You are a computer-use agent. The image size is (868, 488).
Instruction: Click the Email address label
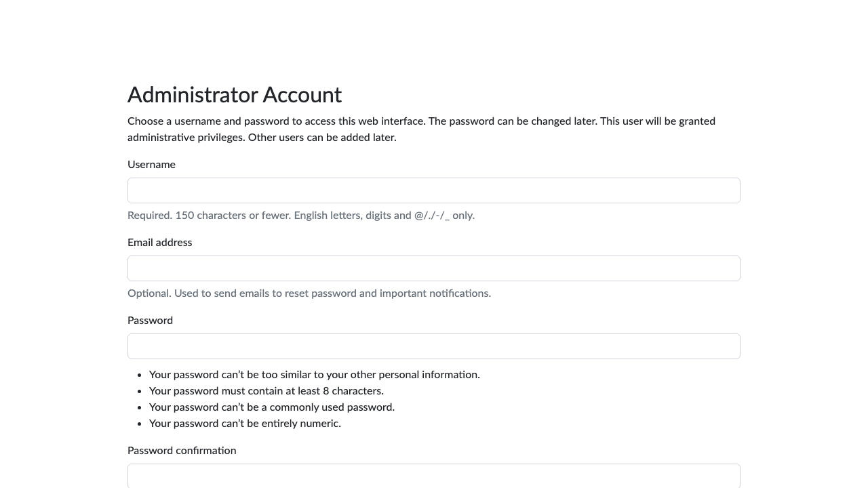160,243
